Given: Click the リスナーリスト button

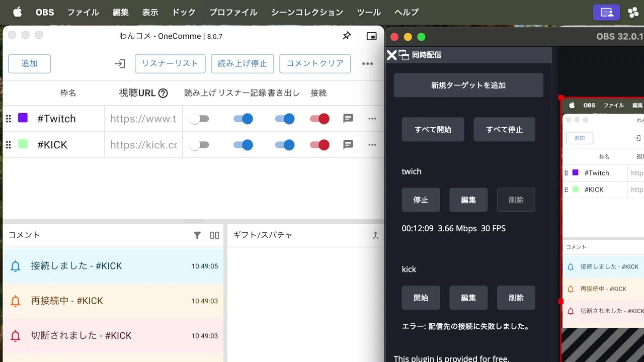Looking at the screenshot, I should (170, 64).
